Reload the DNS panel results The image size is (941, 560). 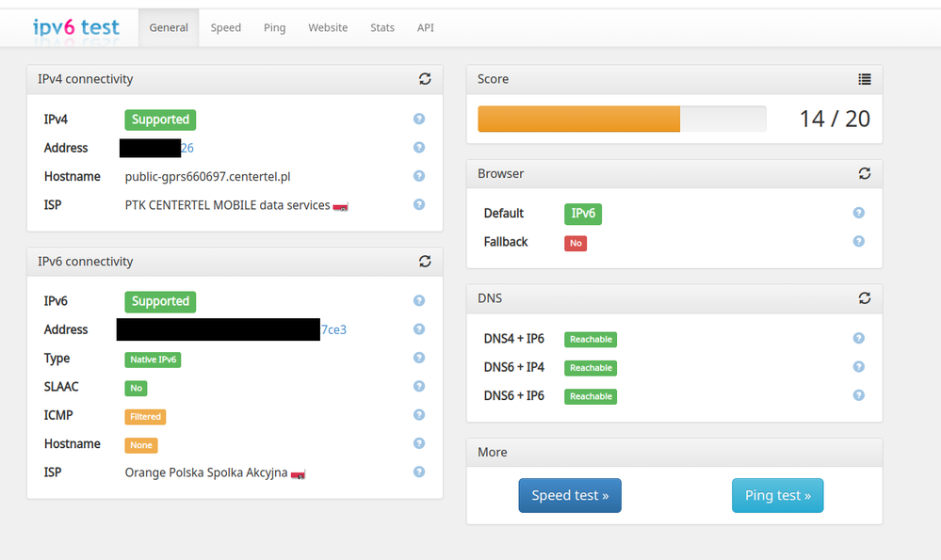(865, 298)
